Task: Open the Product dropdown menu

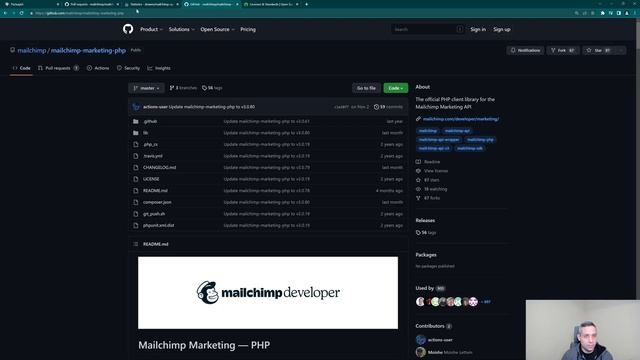Action: coord(151,29)
